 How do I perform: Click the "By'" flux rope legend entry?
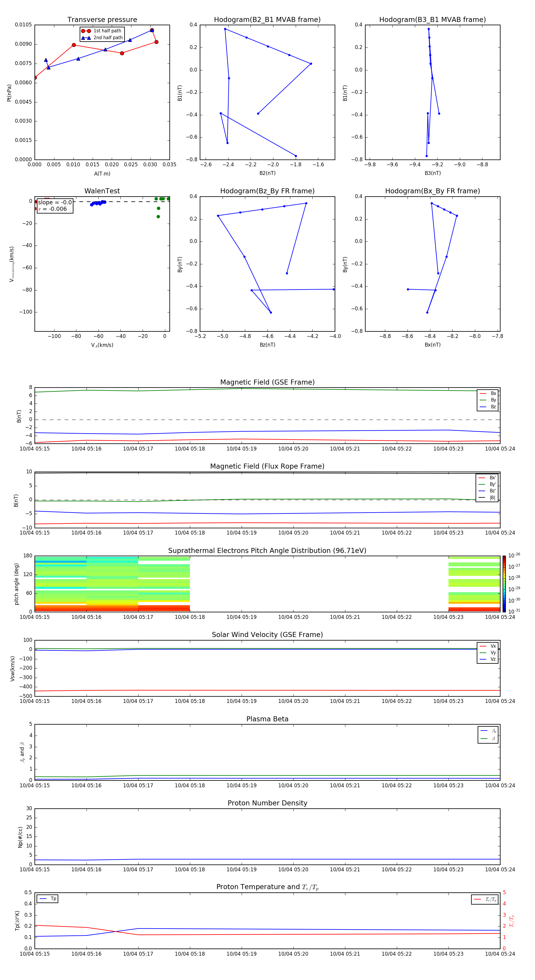pyautogui.click(x=487, y=484)
